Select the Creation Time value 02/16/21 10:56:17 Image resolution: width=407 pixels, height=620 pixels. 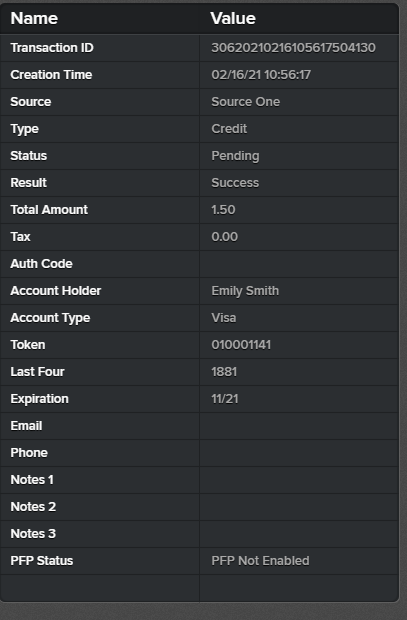click(x=261, y=75)
